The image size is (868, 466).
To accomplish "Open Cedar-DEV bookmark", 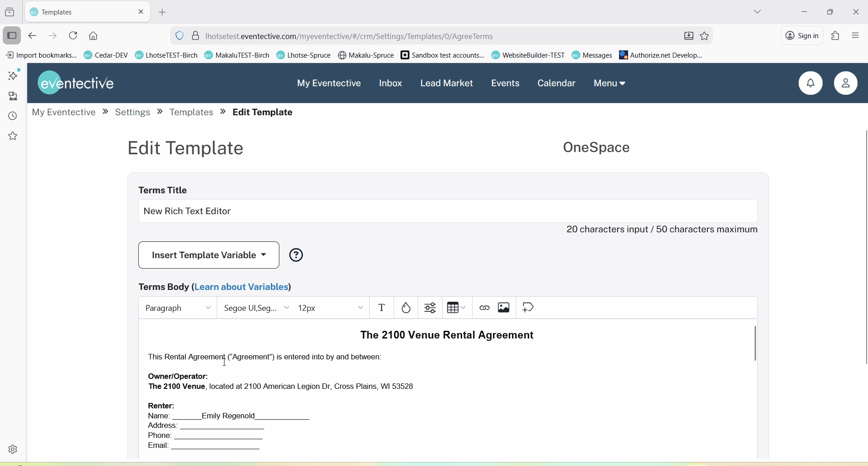I will tap(106, 55).
